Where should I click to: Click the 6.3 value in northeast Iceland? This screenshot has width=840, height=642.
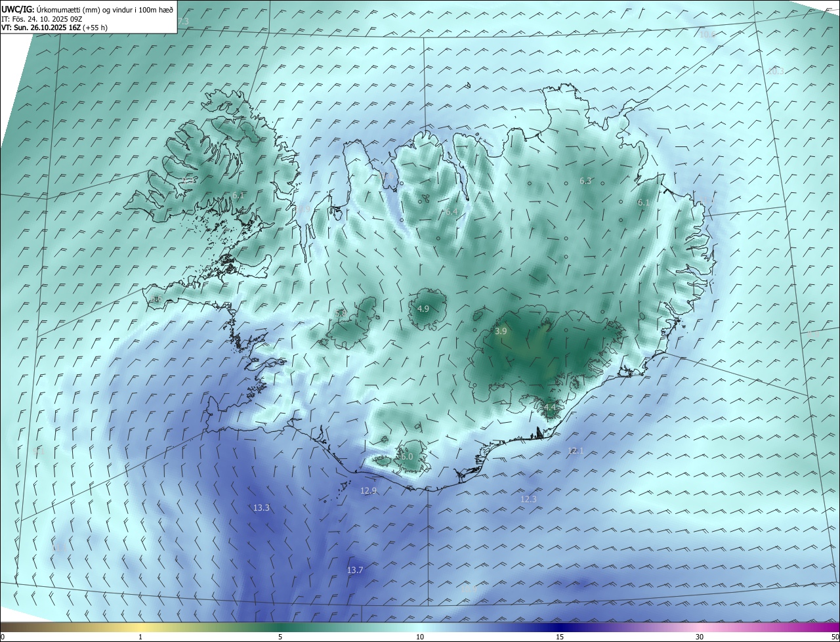coord(585,181)
